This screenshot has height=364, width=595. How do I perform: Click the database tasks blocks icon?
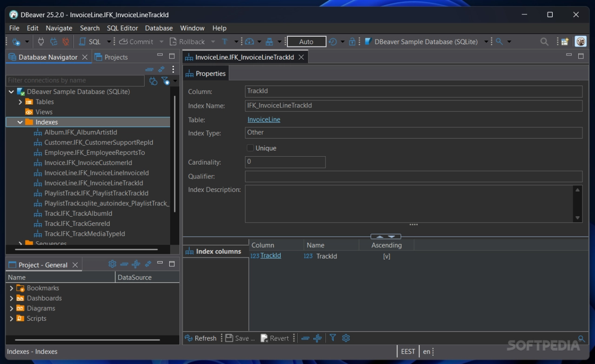click(269, 42)
